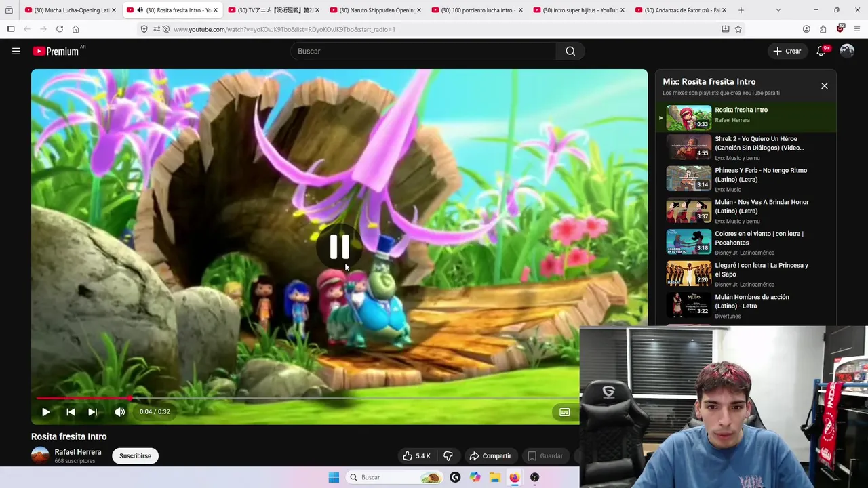
Task: Select Mulán - Nos Vas A Brindar Honor video
Action: point(746,211)
